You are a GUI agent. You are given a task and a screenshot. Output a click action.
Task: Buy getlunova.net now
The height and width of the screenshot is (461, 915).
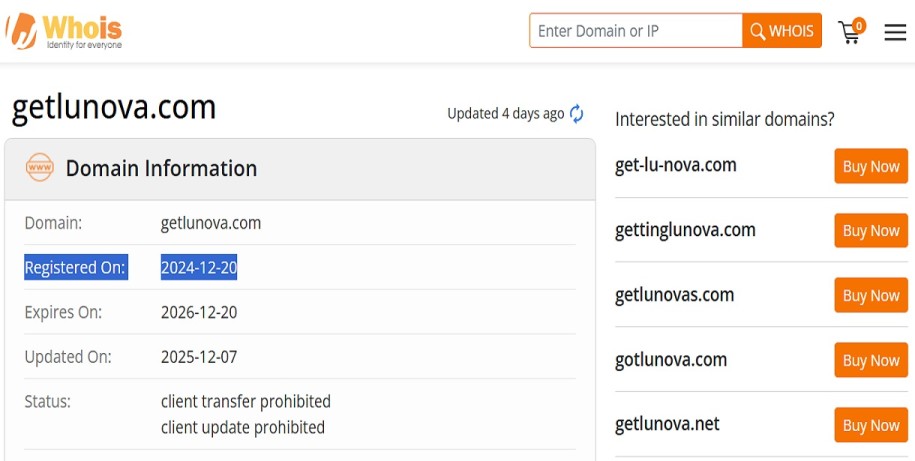tap(871, 425)
